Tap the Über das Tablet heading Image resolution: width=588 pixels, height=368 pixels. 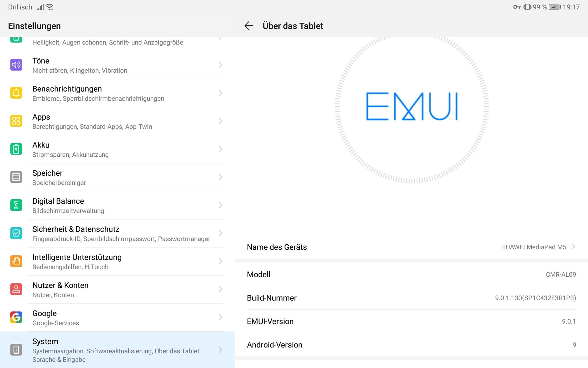tap(293, 26)
